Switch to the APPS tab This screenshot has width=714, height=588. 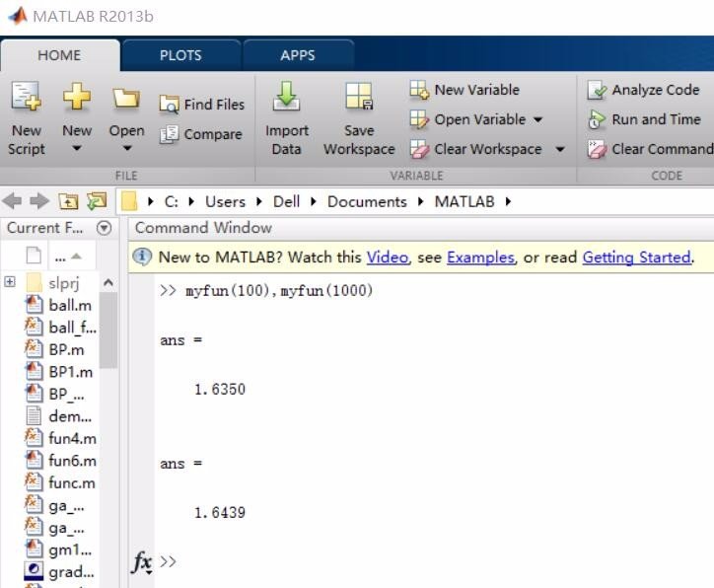pos(298,55)
